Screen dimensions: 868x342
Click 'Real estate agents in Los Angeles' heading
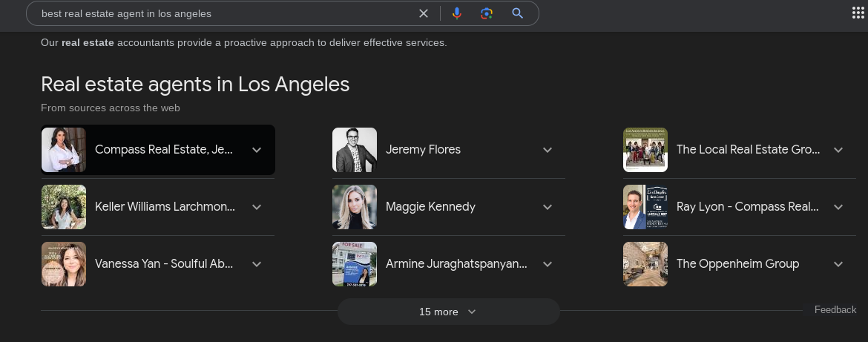[195, 85]
